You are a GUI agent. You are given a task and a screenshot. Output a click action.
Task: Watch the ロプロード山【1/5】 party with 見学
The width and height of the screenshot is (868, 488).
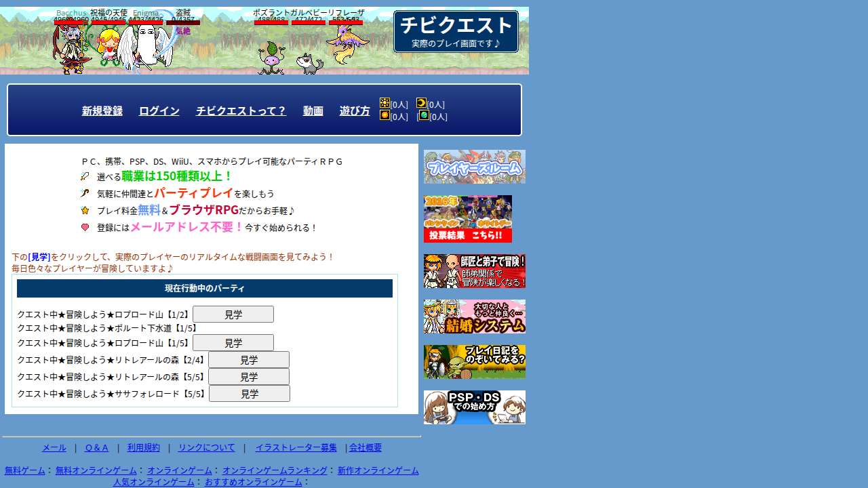[233, 343]
